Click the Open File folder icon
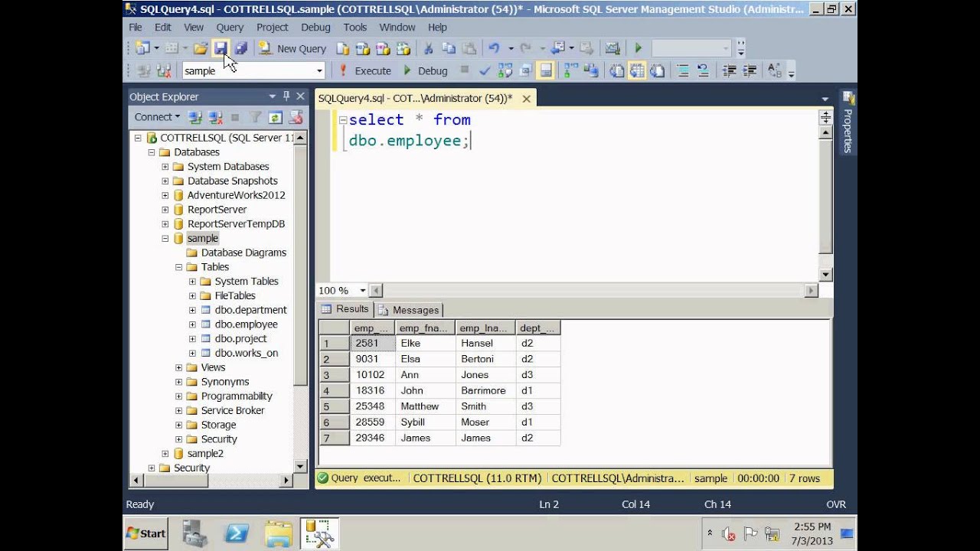 pyautogui.click(x=200, y=48)
